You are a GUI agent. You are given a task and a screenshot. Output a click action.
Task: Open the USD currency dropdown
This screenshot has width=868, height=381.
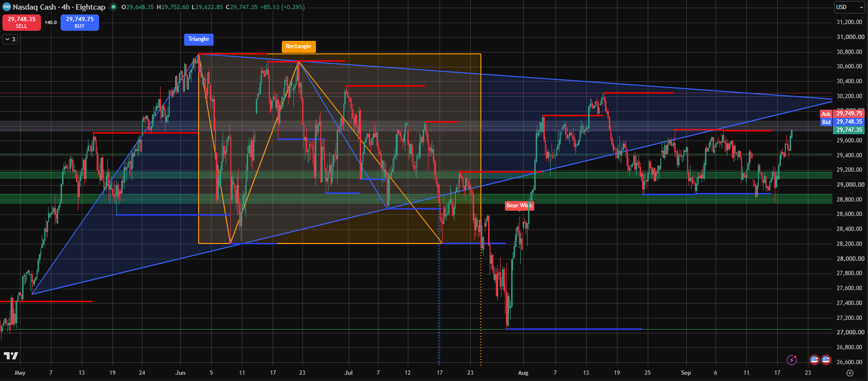point(849,7)
